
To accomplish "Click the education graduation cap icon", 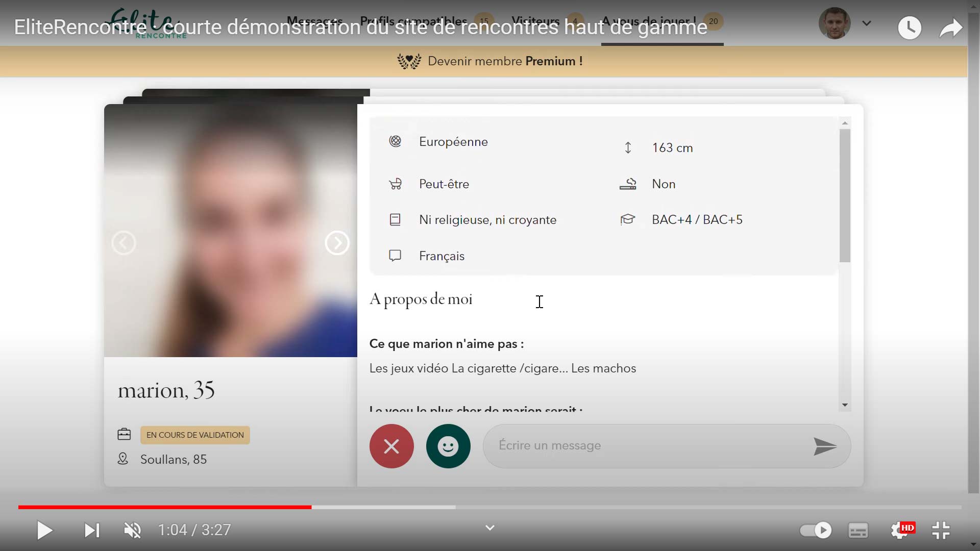I will click(x=628, y=219).
